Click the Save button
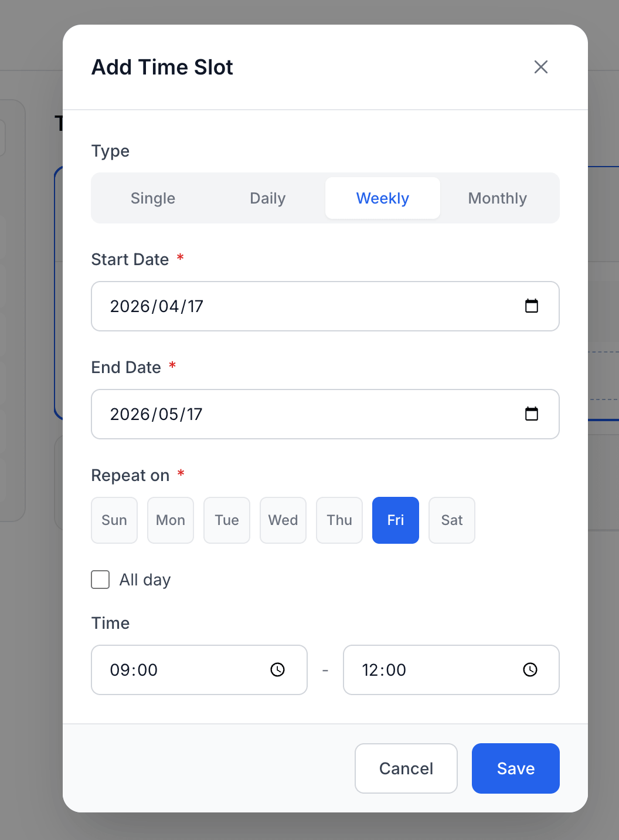619x840 pixels. click(x=515, y=768)
